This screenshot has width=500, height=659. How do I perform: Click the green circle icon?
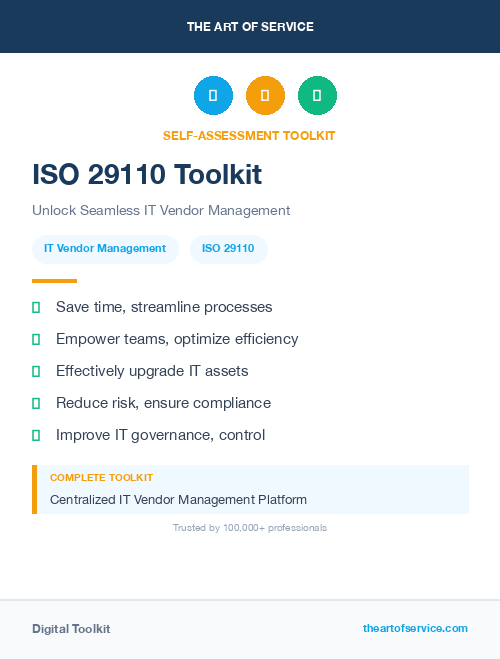(x=317, y=95)
